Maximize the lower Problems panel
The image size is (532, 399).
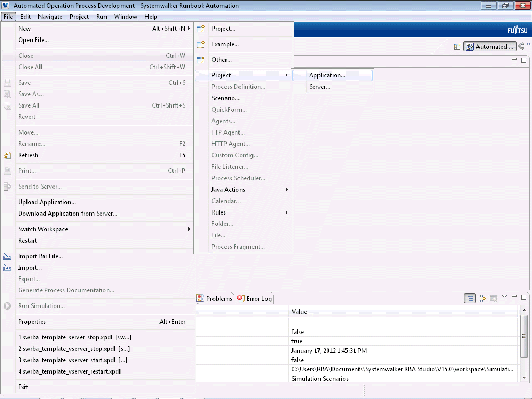pyautogui.click(x=524, y=297)
